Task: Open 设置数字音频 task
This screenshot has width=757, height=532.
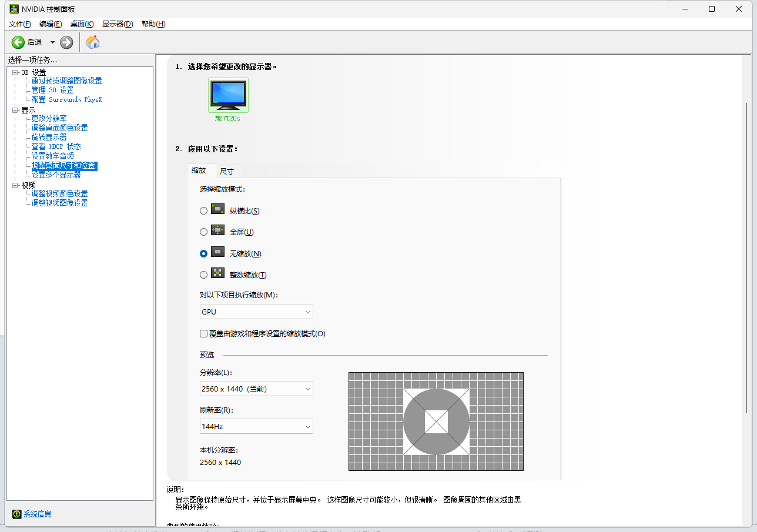Action: coord(53,156)
